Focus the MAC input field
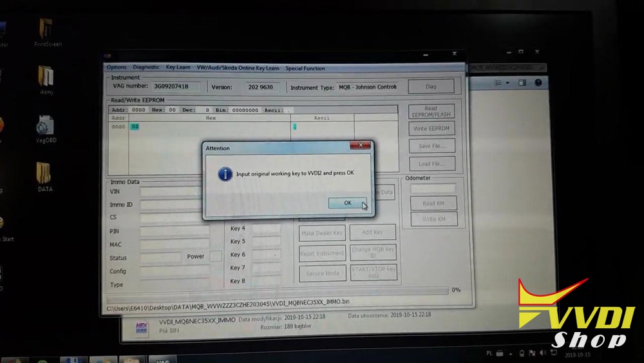This screenshot has height=363, width=644. coord(175,244)
